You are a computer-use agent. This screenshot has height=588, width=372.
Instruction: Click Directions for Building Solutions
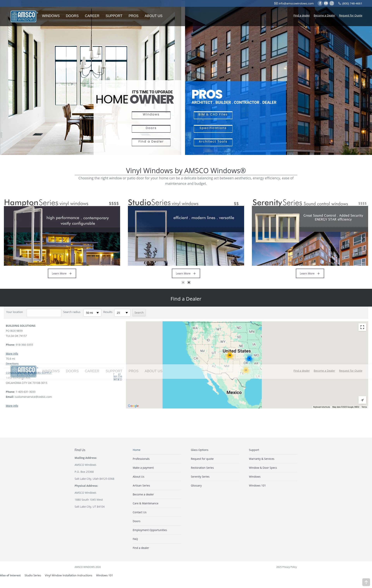click(12, 364)
